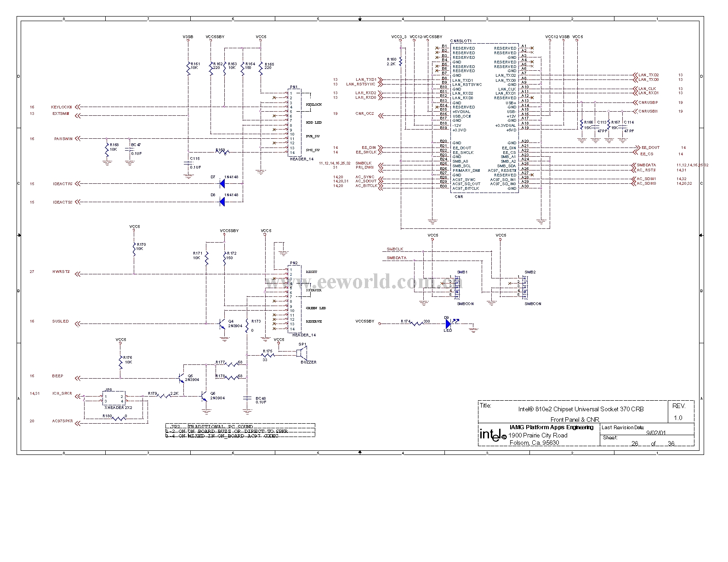This screenshot has height=562, width=728.
Task: Select the JP8 XHEADER 2X2 jumper block
Action: (x=114, y=398)
